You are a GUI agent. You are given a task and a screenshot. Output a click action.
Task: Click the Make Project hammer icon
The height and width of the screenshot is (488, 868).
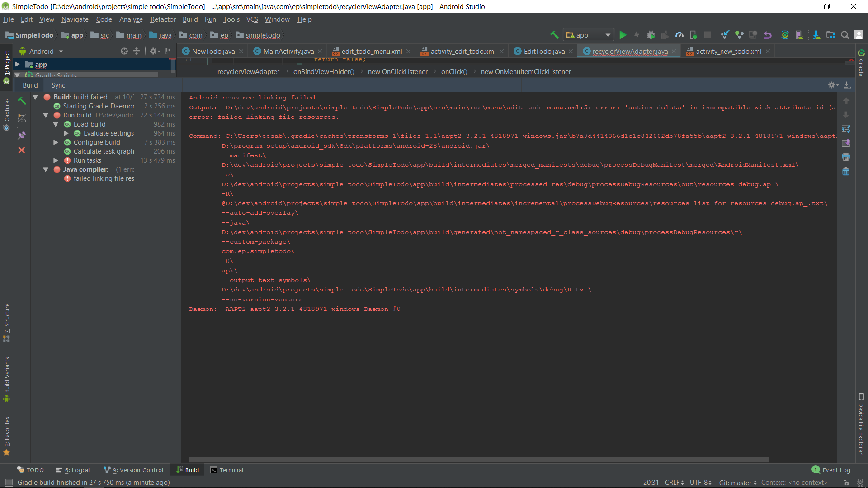click(x=554, y=35)
